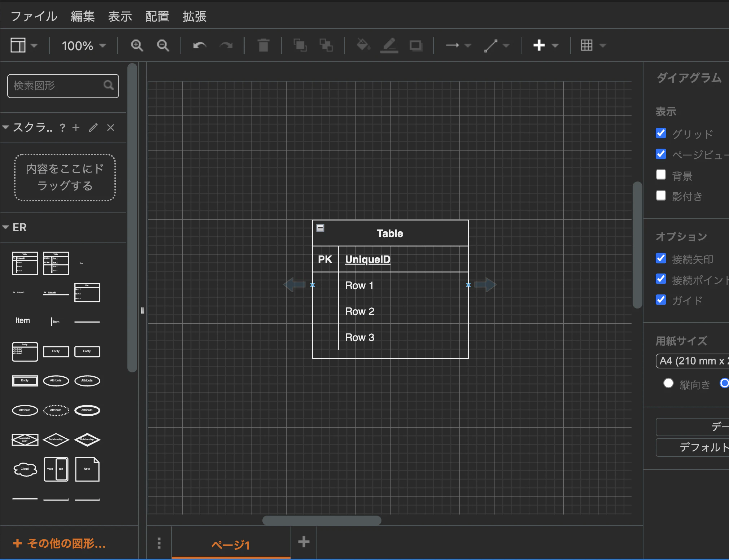Image resolution: width=729 pixels, height=560 pixels.
Task: Click the undo arrow icon
Action: (200, 45)
